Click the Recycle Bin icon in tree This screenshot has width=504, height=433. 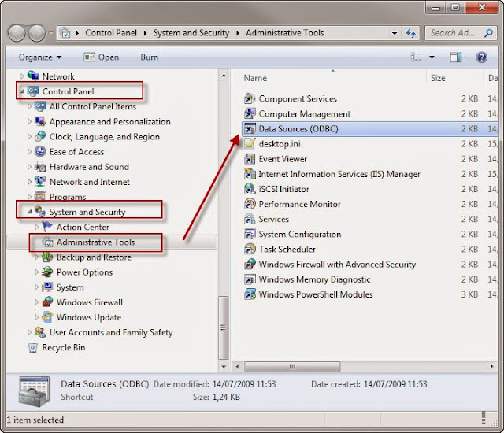coord(33,347)
